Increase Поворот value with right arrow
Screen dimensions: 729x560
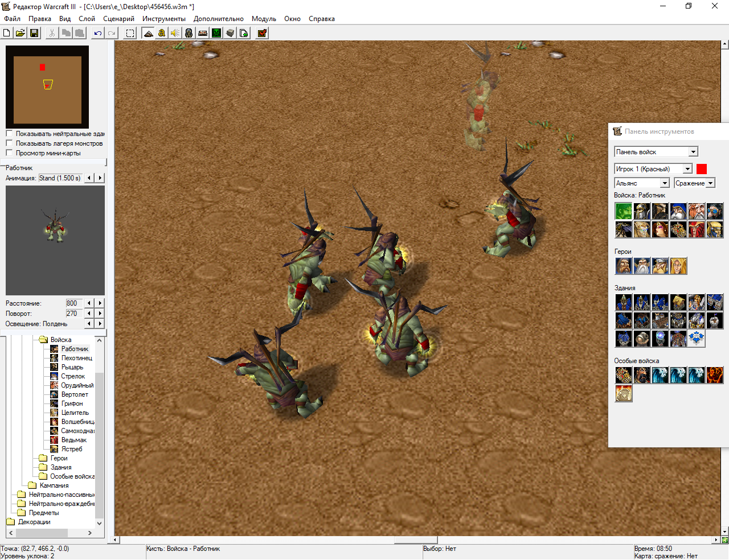(x=100, y=314)
